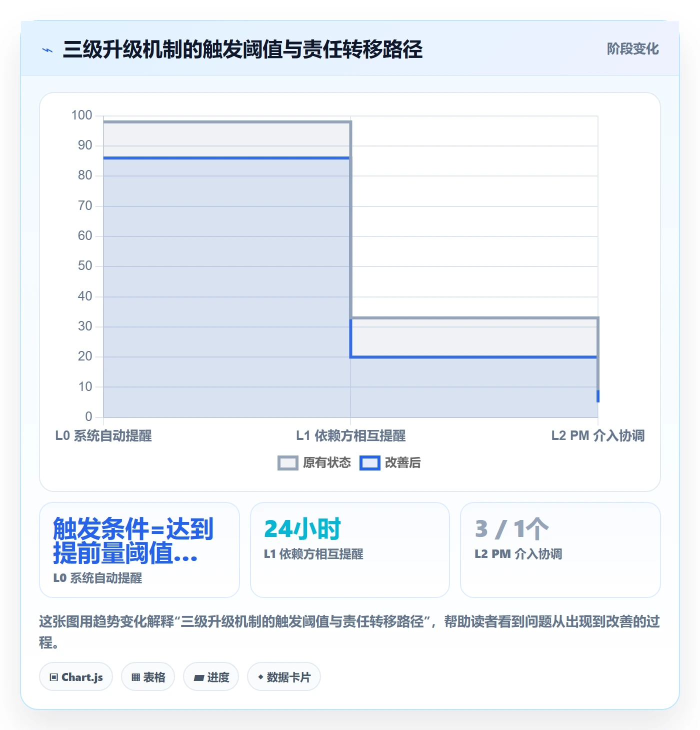This screenshot has height=730, width=700.
Task: Click the 50 value on the y-axis
Action: (85, 266)
